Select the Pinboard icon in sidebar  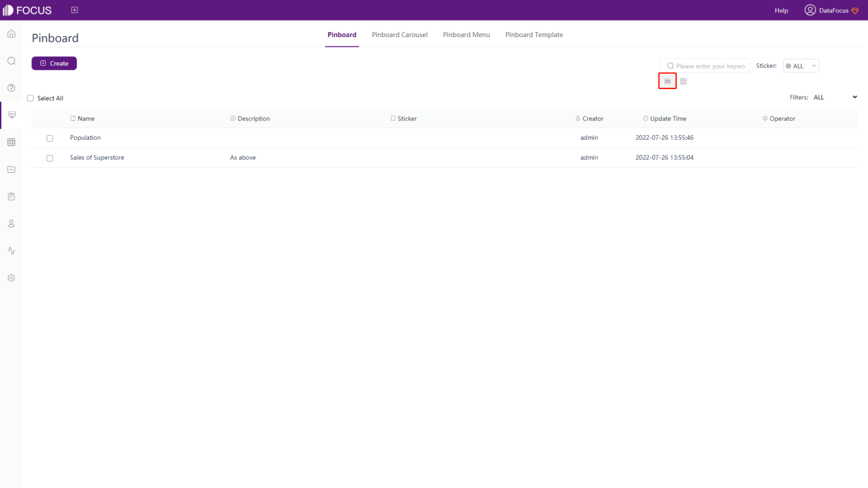[x=11, y=115]
